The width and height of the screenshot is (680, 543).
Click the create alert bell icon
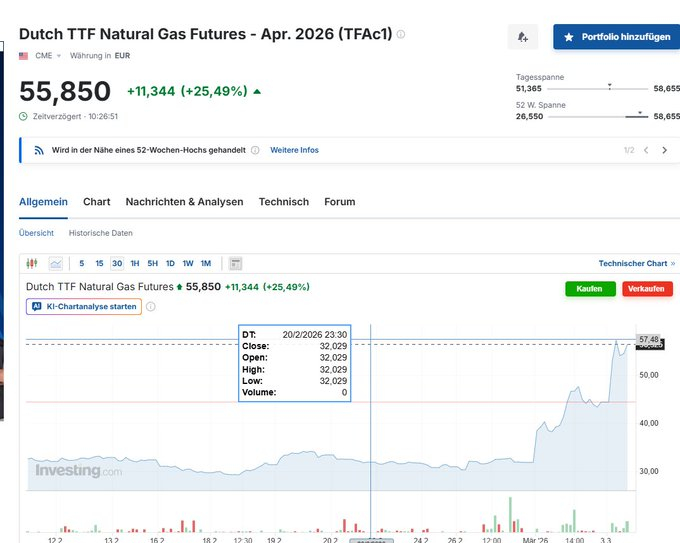(522, 37)
